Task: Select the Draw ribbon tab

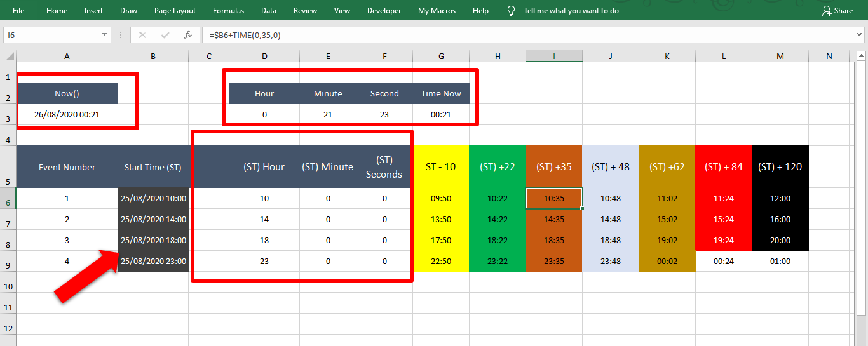Action: pyautogui.click(x=129, y=11)
